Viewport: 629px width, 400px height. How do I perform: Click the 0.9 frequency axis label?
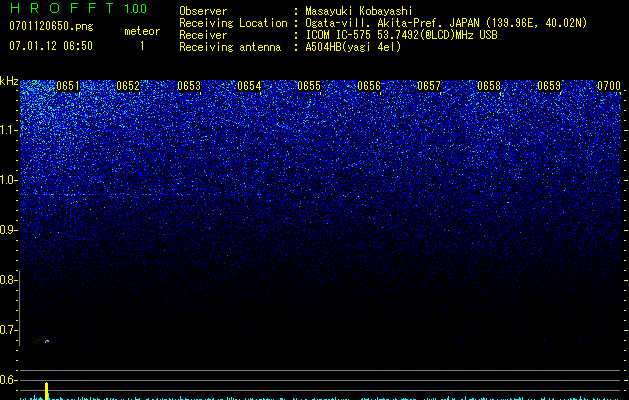(9, 230)
